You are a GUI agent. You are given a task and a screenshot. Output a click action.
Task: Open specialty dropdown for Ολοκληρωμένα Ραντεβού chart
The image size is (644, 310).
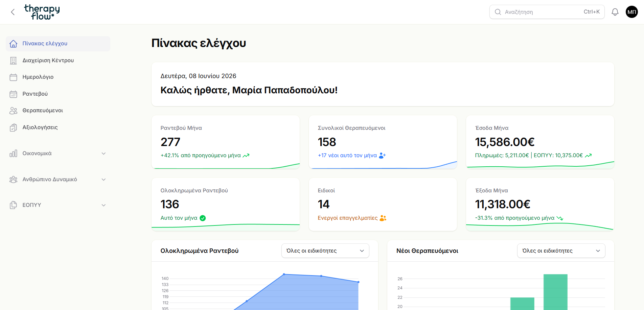[325, 251]
